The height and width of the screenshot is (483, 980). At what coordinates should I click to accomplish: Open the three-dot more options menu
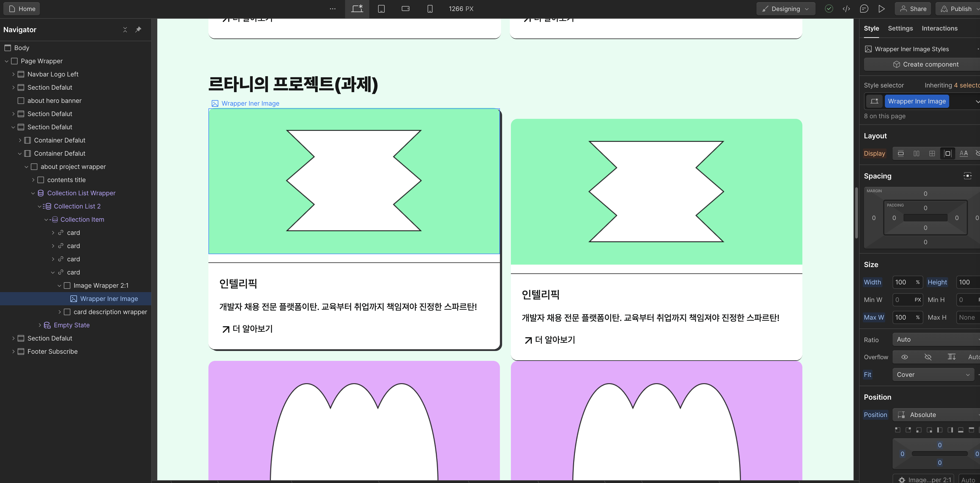click(332, 9)
